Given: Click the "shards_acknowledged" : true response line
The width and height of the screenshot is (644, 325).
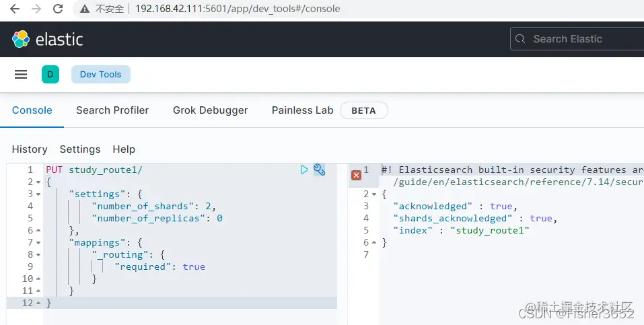Looking at the screenshot, I should coord(475,218).
